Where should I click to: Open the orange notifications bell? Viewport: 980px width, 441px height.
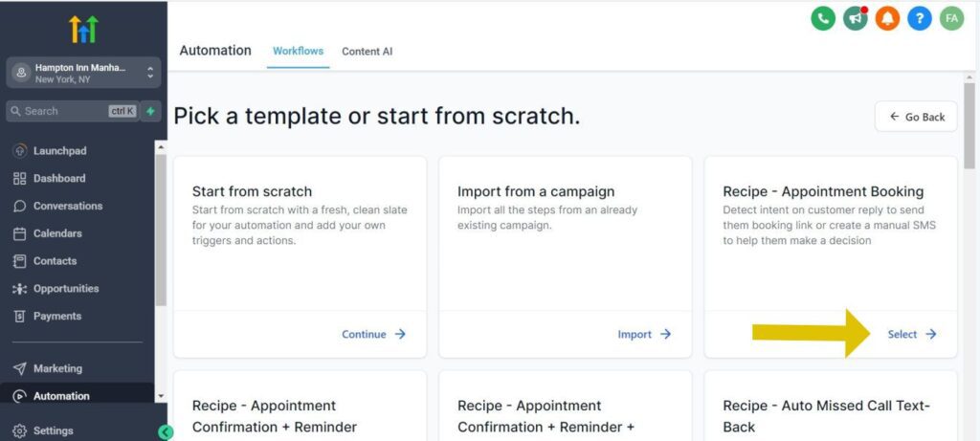point(887,18)
